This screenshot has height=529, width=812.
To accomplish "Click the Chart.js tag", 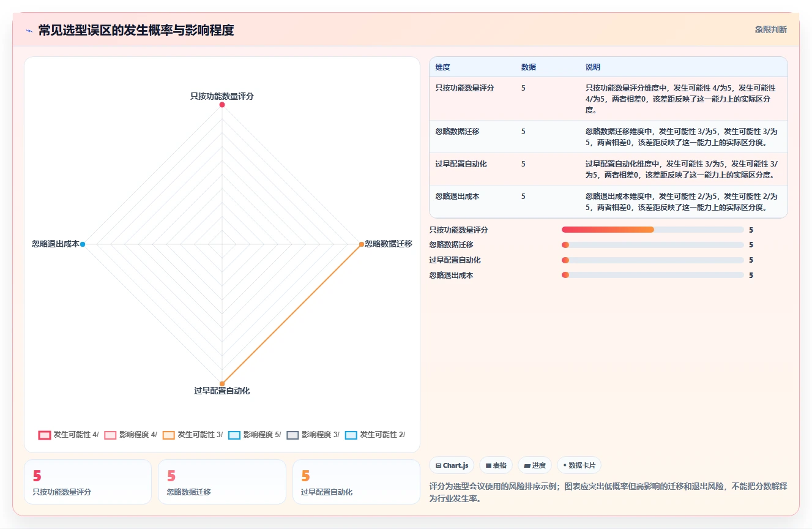I will point(452,465).
